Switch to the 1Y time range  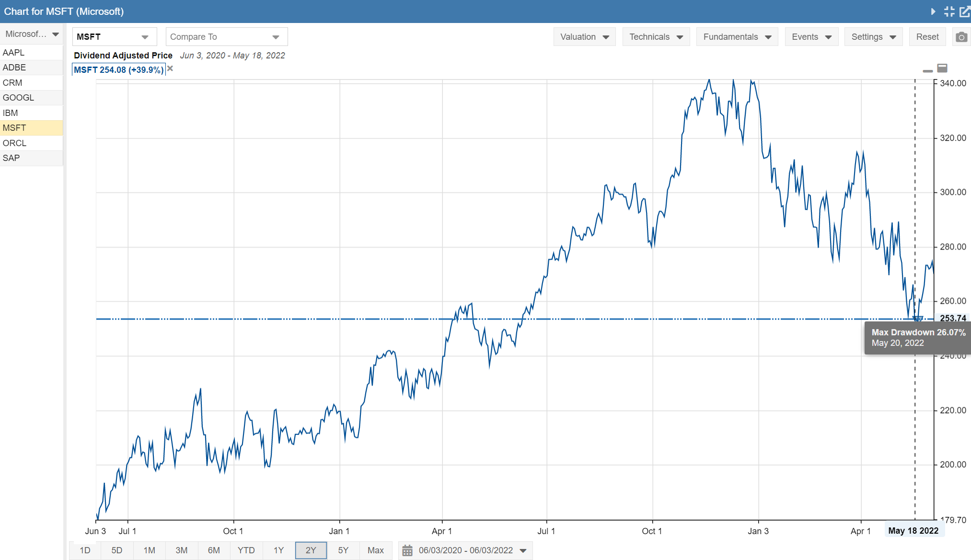tap(279, 550)
